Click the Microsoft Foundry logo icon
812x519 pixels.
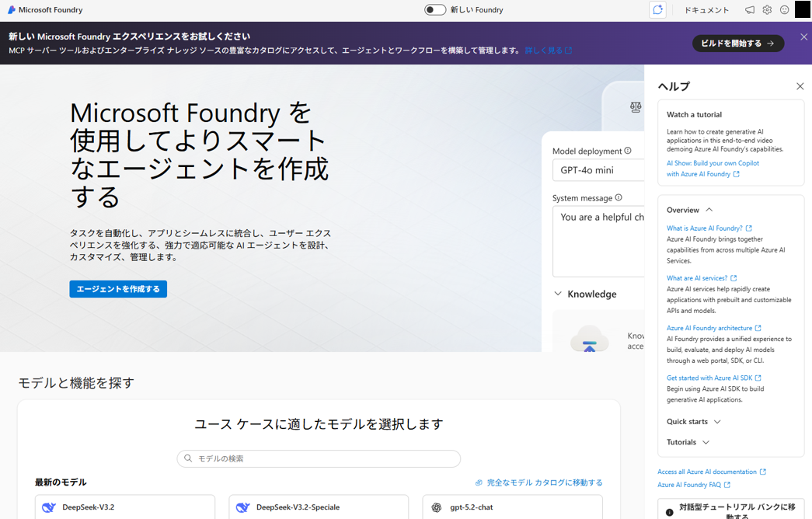pos(12,10)
